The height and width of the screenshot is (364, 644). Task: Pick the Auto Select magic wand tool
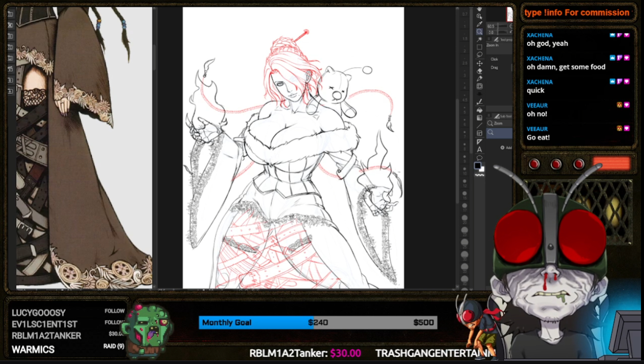point(479,39)
